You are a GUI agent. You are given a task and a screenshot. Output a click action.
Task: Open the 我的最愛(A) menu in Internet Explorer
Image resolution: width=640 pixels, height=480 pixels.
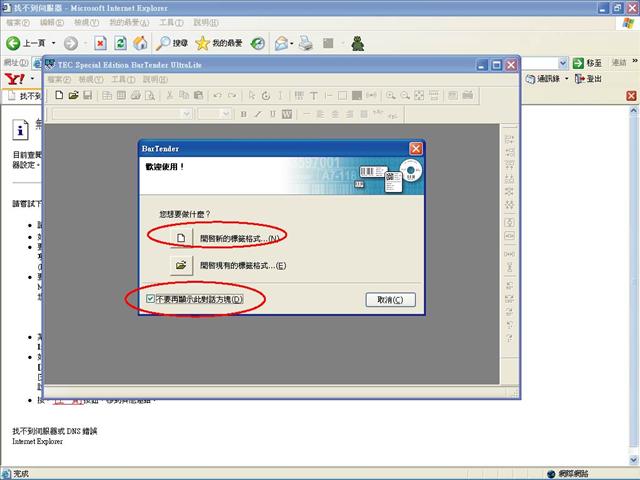point(129,22)
